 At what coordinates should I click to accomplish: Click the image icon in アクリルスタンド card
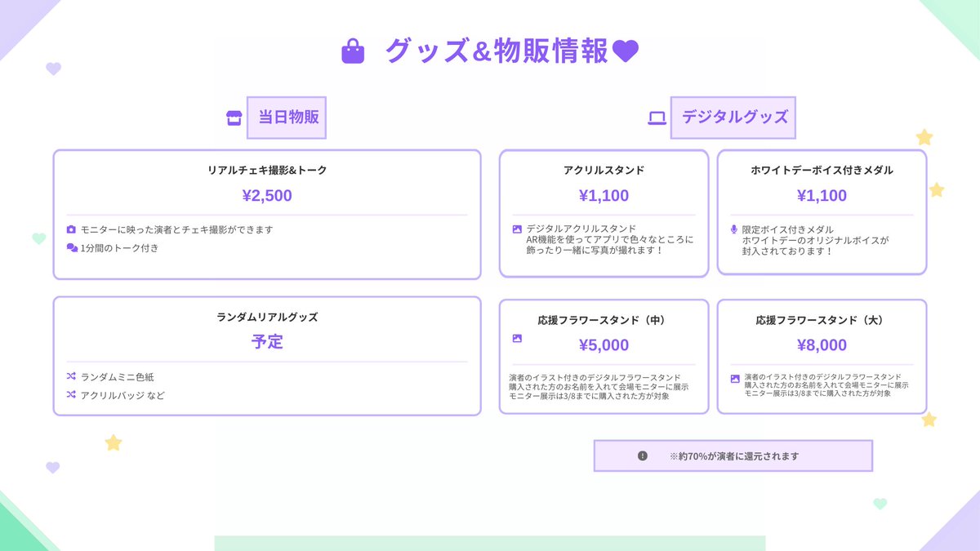pos(517,229)
